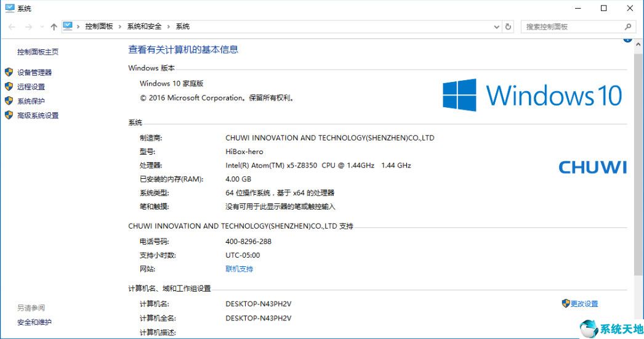Click the Windows 10 logo
The image size is (644, 339).
533,95
